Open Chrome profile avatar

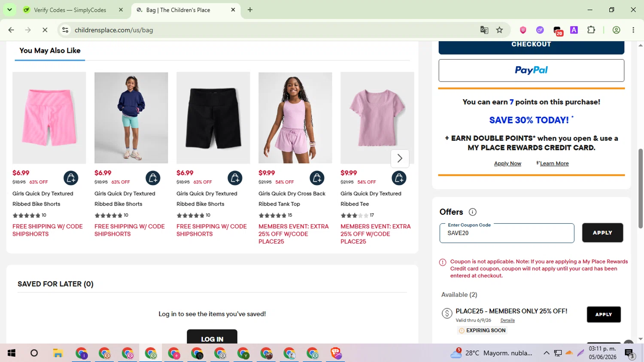[616, 30]
